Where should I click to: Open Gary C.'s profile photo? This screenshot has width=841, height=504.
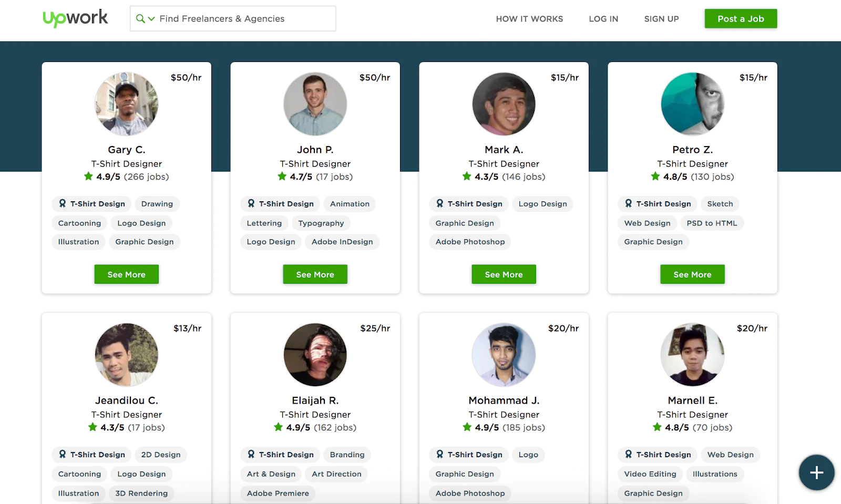(x=127, y=104)
